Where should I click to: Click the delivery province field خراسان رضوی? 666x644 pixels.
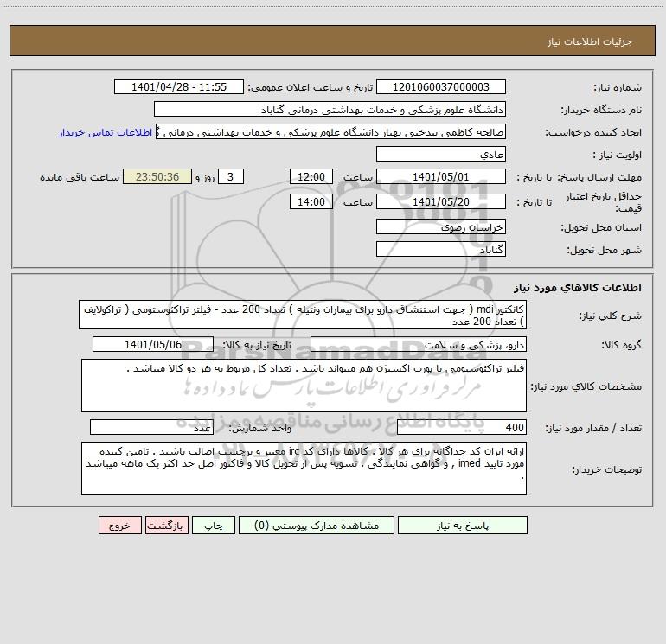tap(441, 227)
